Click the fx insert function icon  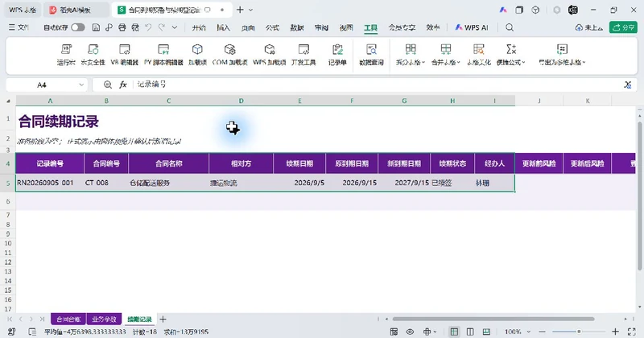[x=123, y=84]
